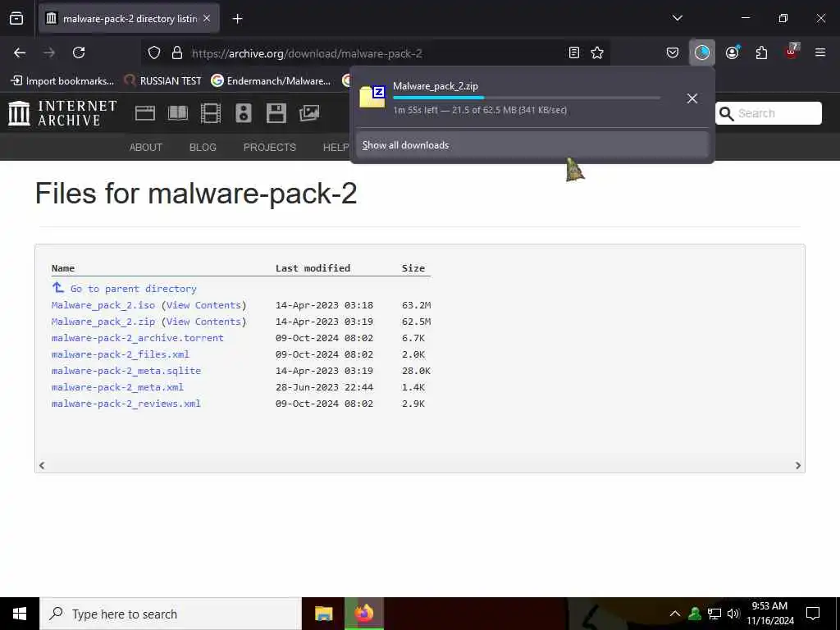Close the malware-pack-2 browser tab
The image size is (840, 630).
207,19
